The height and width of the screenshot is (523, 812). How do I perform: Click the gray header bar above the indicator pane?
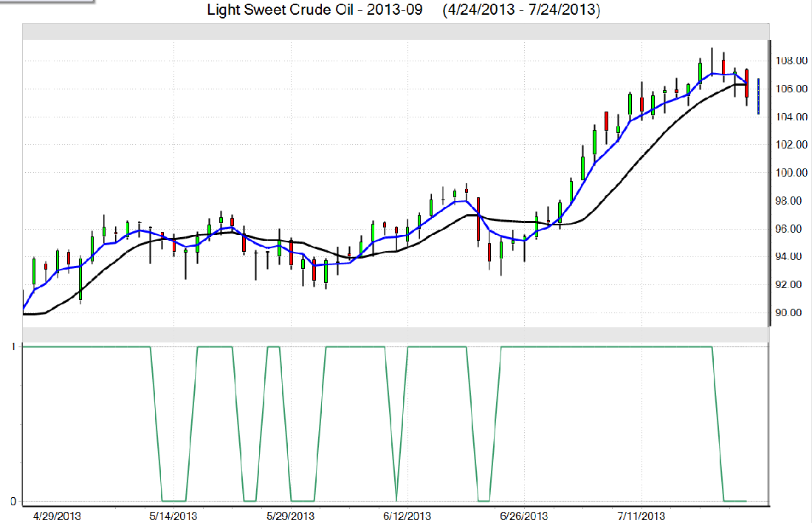(395, 334)
